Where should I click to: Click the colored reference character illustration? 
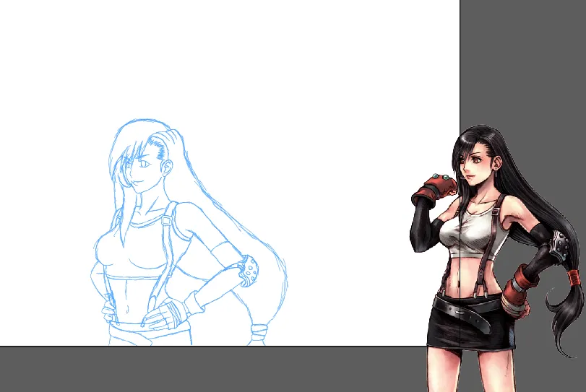coord(496,258)
